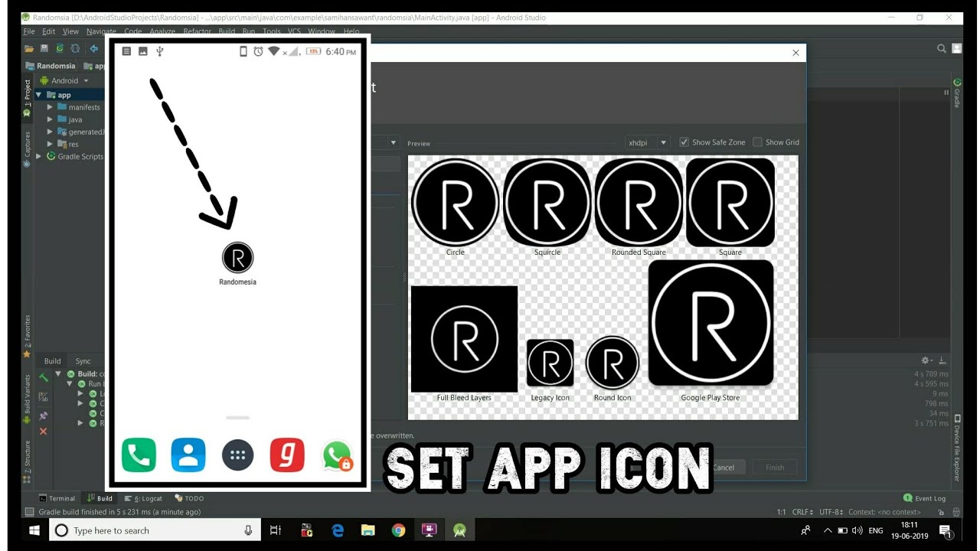The image size is (980, 551).
Task: Open the Android project view dropdown
Action: coord(64,80)
